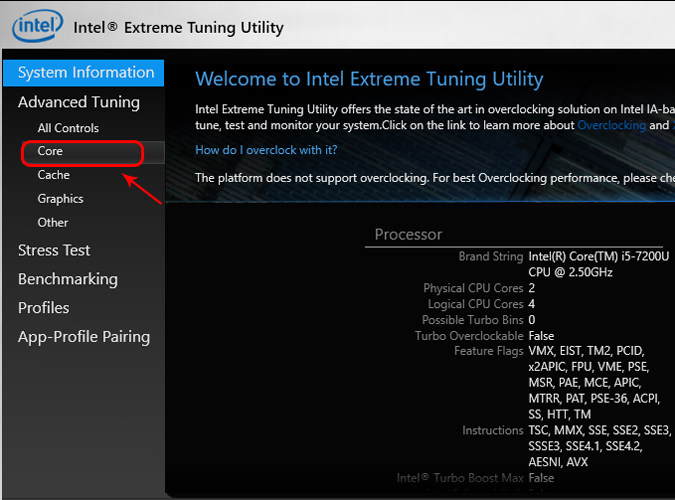Screen dimensions: 675x500
Task: Open the Advanced Tuning section
Action: tap(79, 102)
